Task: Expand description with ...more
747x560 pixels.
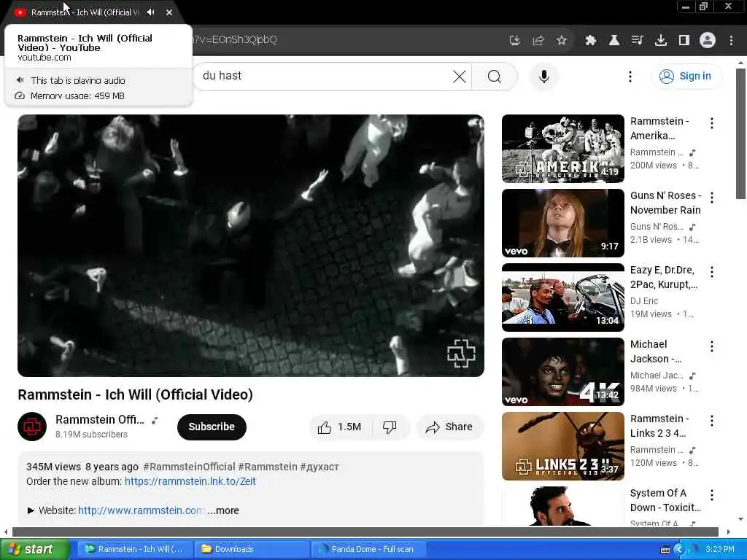Action: coord(223,510)
